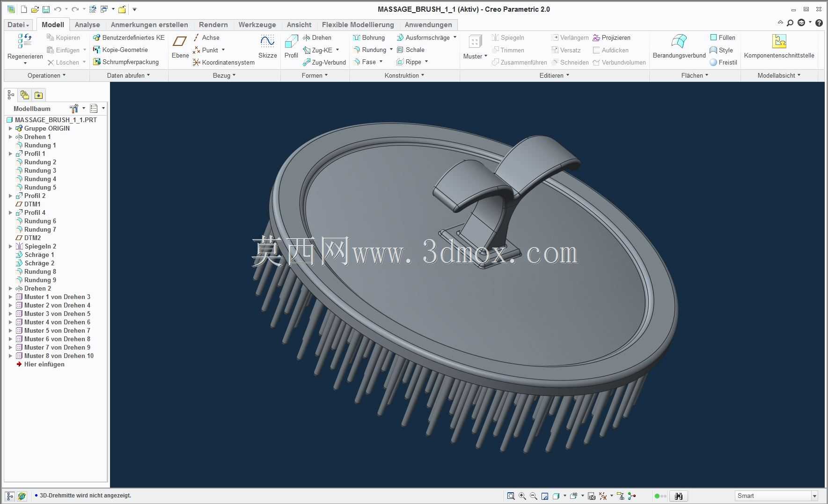
Task: Expand the Profil 2 tree node
Action: [10, 196]
